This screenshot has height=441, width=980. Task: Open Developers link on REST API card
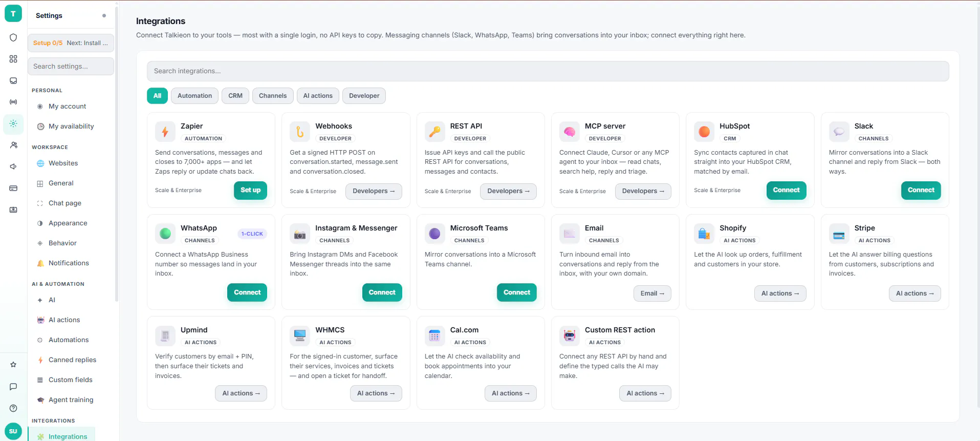[508, 191]
